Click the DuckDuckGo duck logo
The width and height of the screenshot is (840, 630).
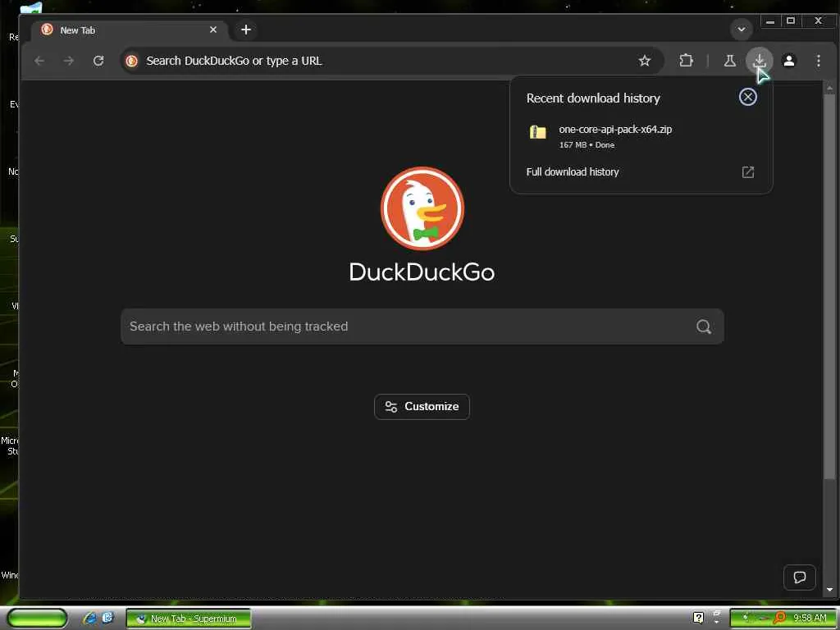click(x=422, y=208)
